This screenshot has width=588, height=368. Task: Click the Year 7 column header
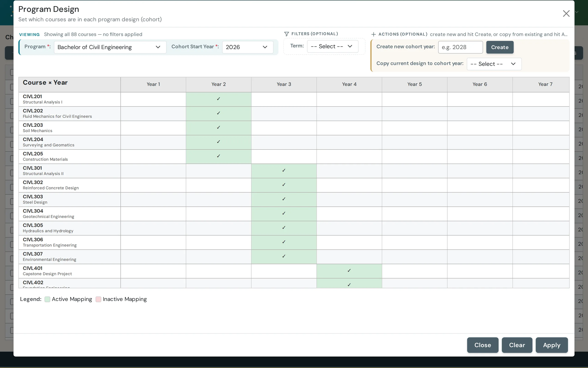click(x=541, y=84)
